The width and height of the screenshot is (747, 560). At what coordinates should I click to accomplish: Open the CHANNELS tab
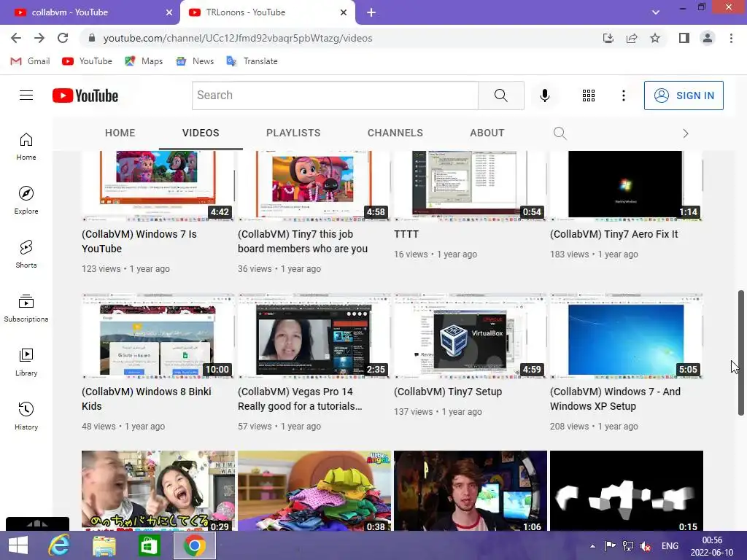tap(395, 133)
